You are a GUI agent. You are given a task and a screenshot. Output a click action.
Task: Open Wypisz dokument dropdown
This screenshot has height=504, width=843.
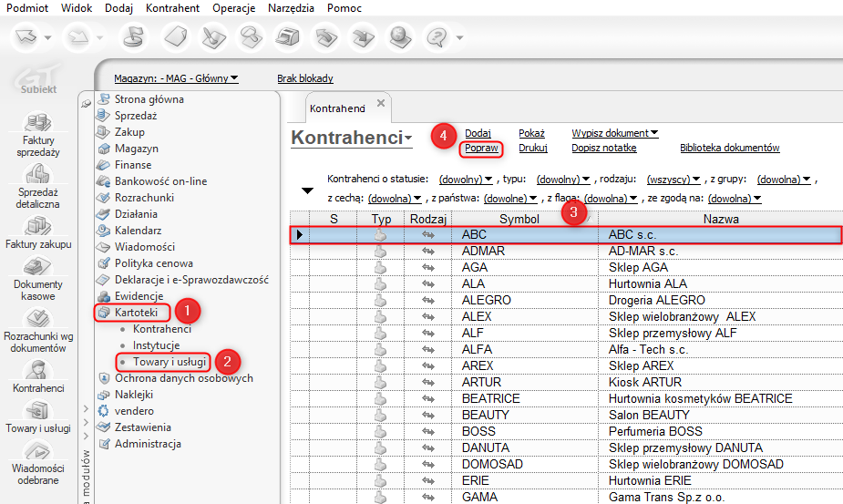(615, 133)
